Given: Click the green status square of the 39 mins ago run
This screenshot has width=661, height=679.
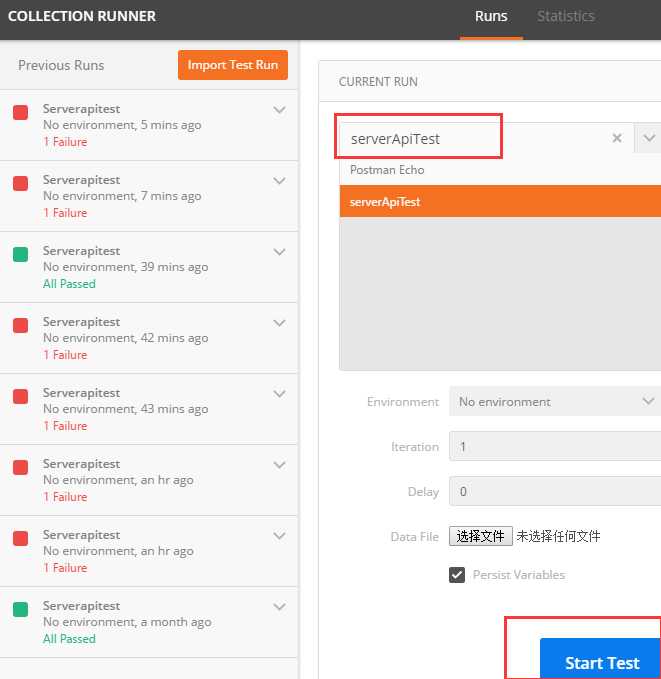Looking at the screenshot, I should tap(20, 254).
